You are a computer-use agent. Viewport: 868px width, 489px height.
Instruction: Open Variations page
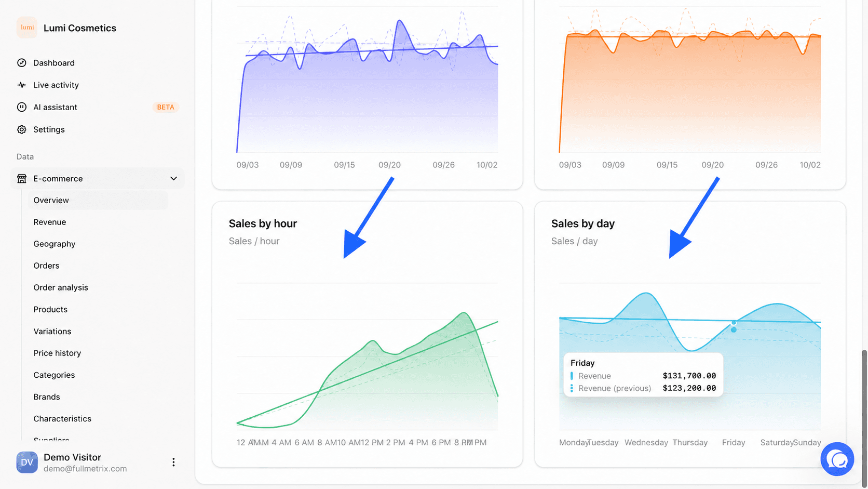pos(52,331)
